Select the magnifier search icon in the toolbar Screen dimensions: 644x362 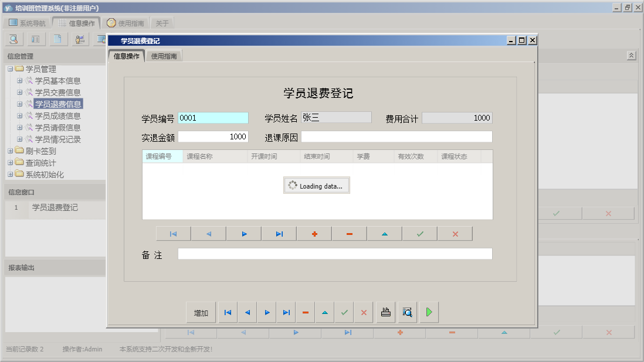[13, 39]
